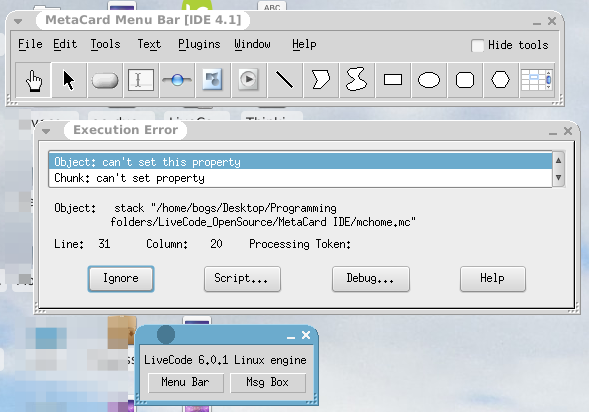The image size is (589, 412).
Task: Open the Execution Error window menu arrow
Action: [x=46, y=131]
